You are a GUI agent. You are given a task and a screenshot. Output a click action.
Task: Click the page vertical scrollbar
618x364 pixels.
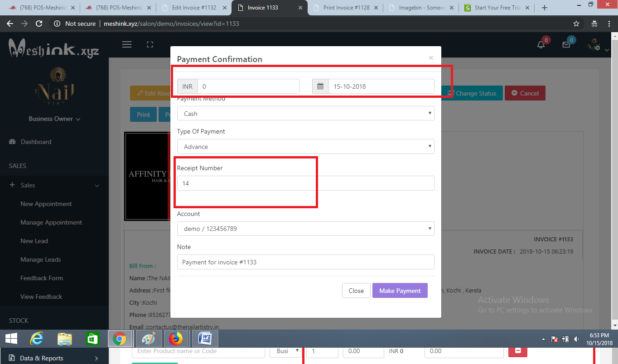(615, 181)
